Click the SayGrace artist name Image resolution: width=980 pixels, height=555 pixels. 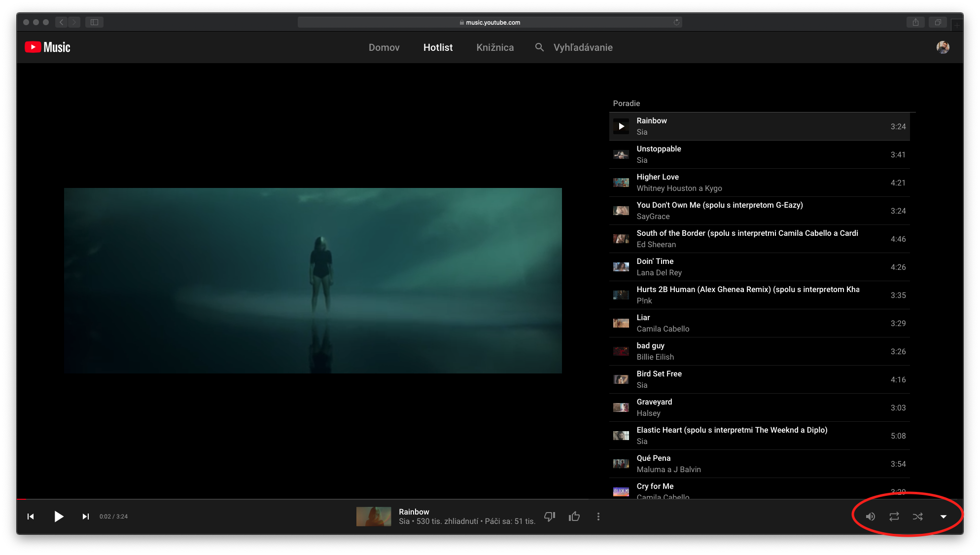[653, 217]
